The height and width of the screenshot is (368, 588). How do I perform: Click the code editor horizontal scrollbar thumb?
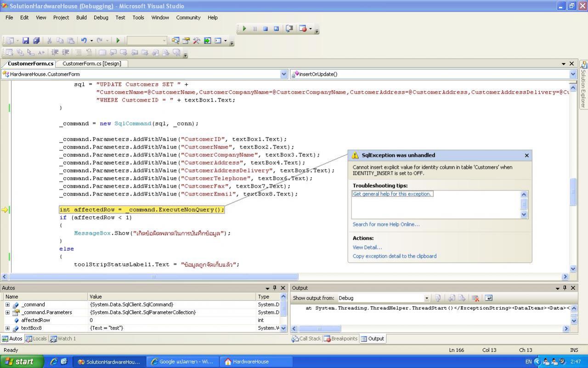[153, 276]
